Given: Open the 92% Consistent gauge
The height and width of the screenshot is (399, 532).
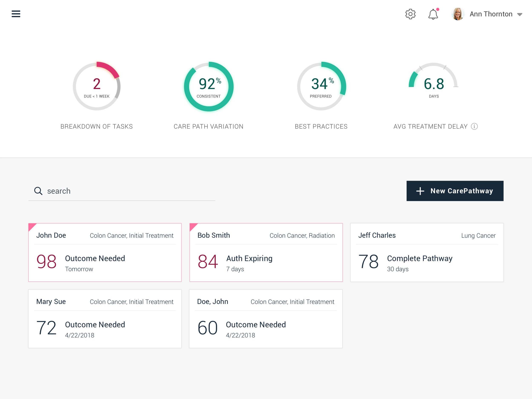Looking at the screenshot, I should tap(209, 86).
